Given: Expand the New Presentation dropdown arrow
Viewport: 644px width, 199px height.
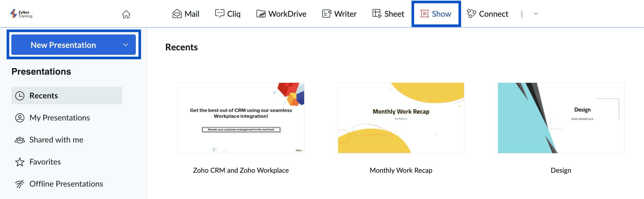Looking at the screenshot, I should pos(126,45).
